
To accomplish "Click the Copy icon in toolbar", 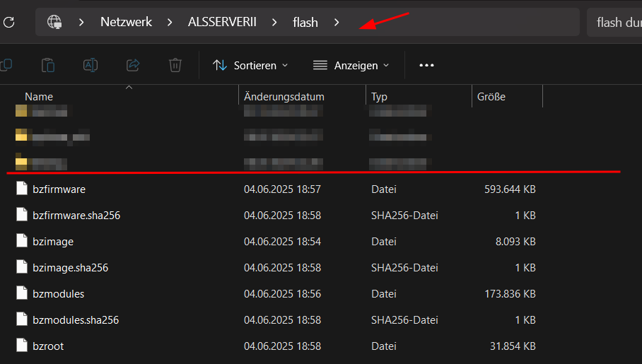I will pos(6,65).
